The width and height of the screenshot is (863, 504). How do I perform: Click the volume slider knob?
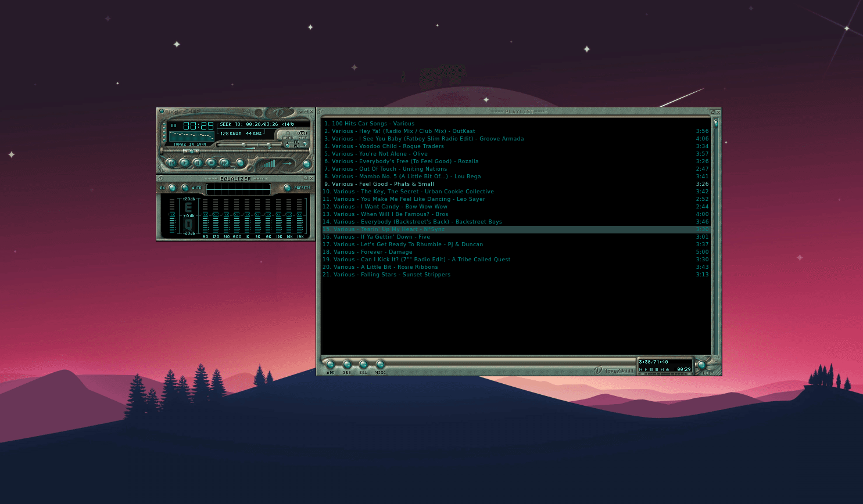pos(243,145)
